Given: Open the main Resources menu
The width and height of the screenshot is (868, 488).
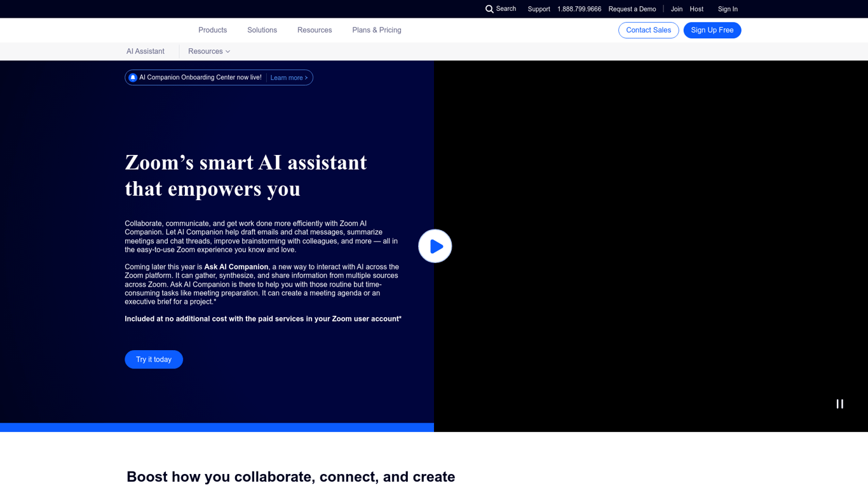Looking at the screenshot, I should [x=314, y=30].
